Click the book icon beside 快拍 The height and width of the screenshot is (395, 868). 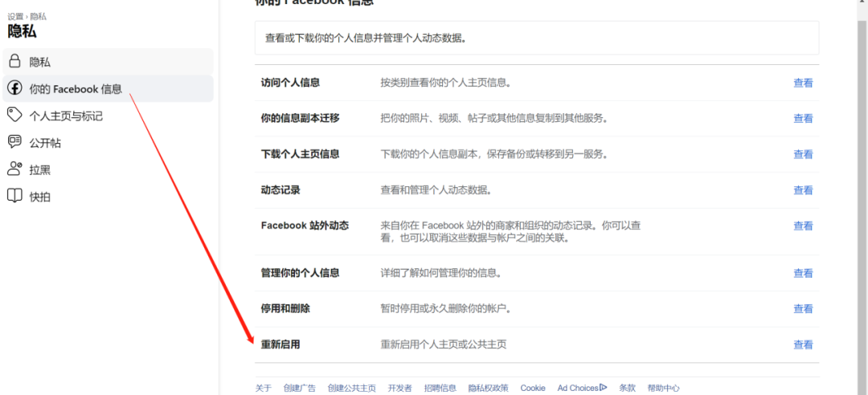[x=14, y=196]
